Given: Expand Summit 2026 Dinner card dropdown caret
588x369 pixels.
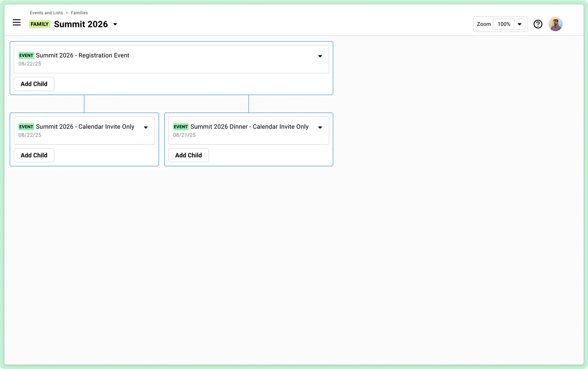Looking at the screenshot, I should click(x=320, y=127).
